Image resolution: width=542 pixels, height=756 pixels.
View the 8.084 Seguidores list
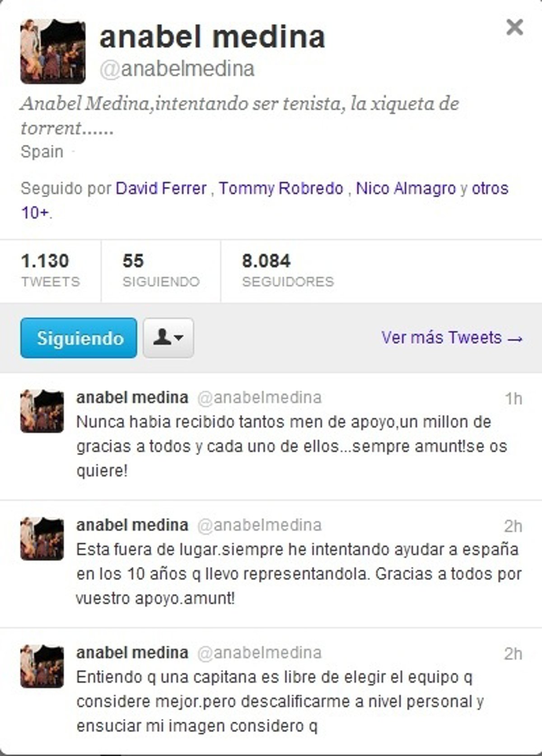pyautogui.click(x=288, y=270)
